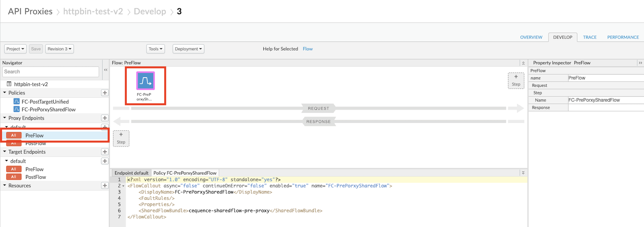The width and height of the screenshot is (644, 227).
Task: Click the FC-PrePorxySharedFlow policy icon in flow
Action: (x=145, y=81)
